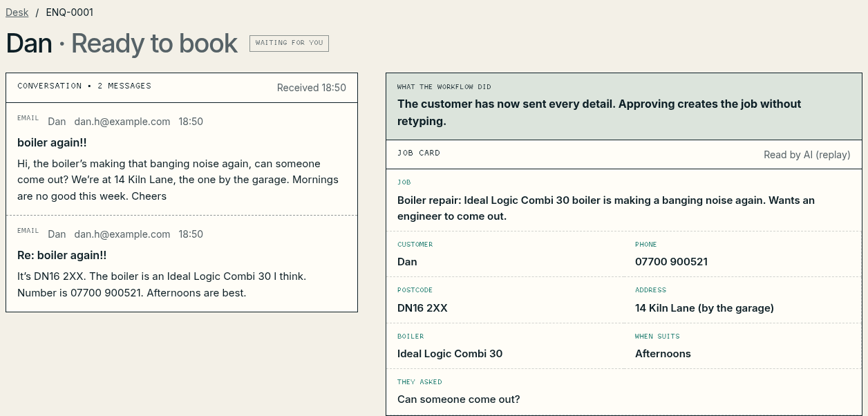This screenshot has width=868, height=416.
Task: Click the PHONE field label
Action: 646,245
